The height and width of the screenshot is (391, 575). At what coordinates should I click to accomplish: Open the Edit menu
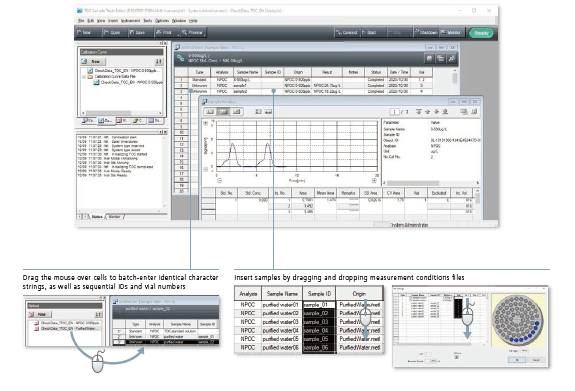click(90, 21)
